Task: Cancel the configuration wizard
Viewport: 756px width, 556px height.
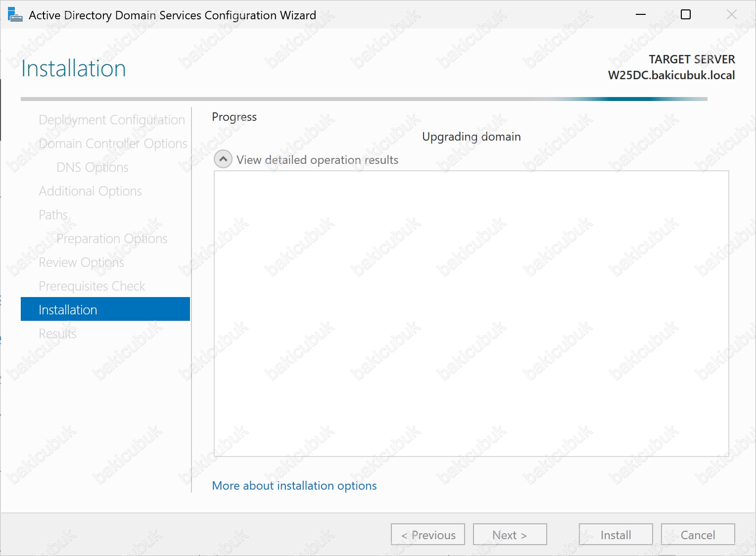Action: tap(698, 535)
